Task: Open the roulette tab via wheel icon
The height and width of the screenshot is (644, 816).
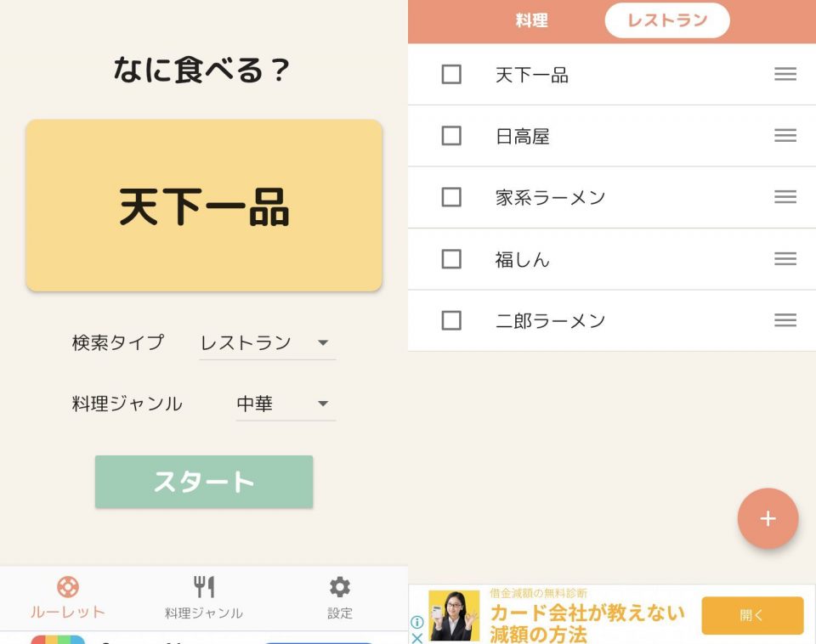Action: (66, 586)
